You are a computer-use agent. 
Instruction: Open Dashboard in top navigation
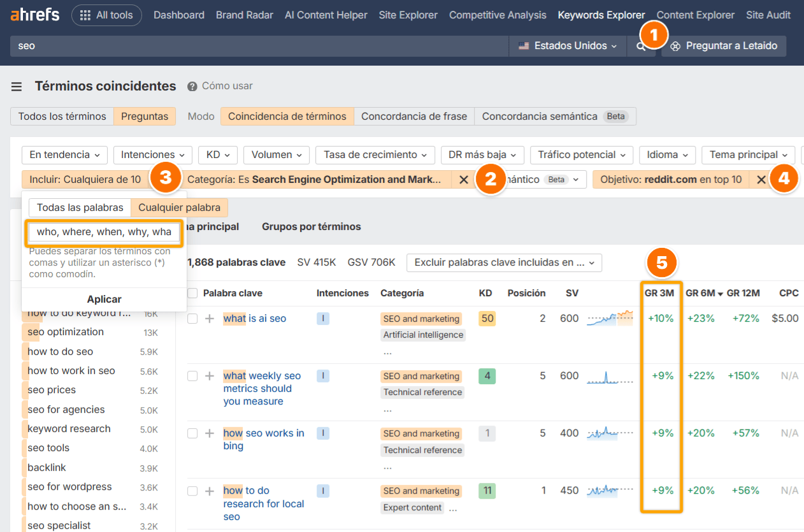[179, 15]
